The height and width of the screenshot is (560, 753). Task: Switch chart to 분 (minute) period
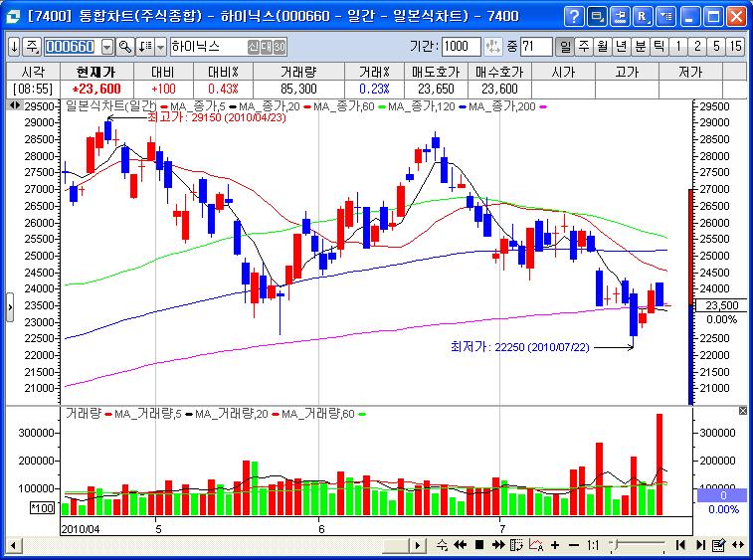coord(641,47)
